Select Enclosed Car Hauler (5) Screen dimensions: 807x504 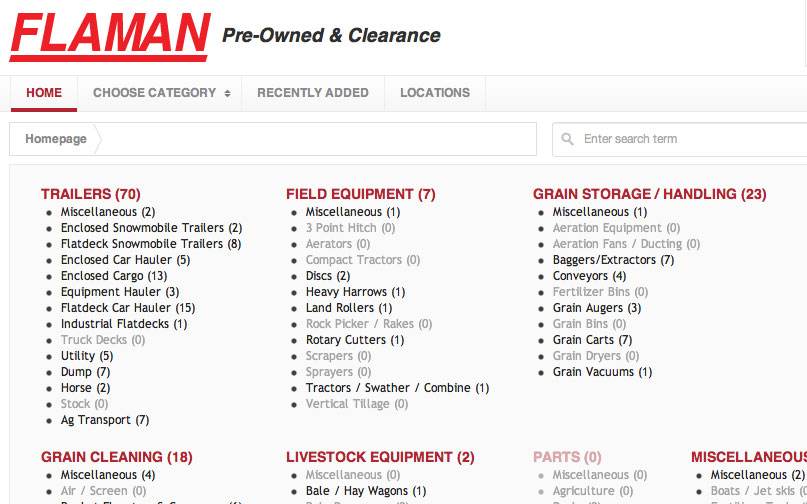pos(126,260)
